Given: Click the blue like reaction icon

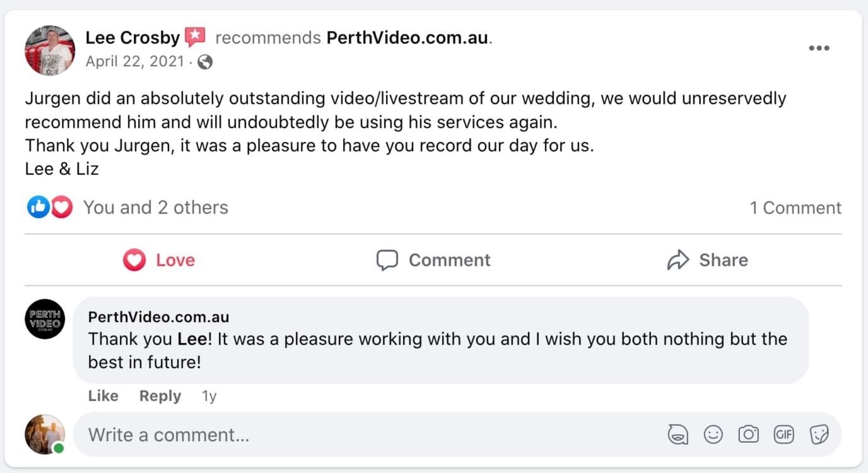Looking at the screenshot, I should (38, 207).
